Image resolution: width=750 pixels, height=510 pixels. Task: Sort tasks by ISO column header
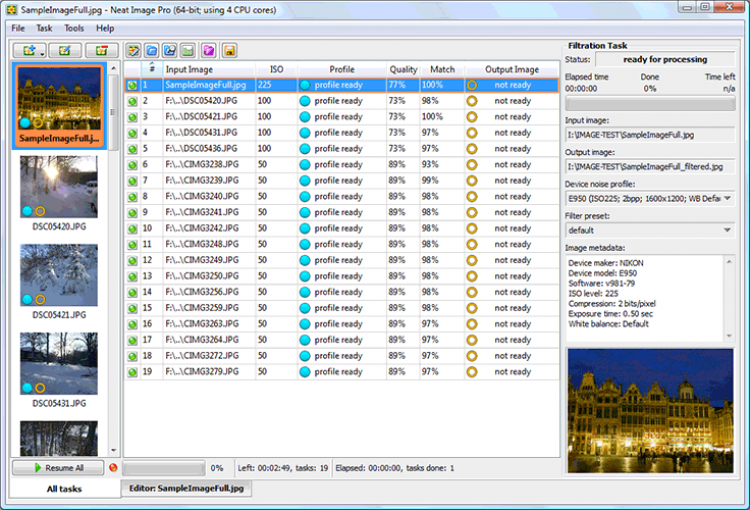(x=276, y=69)
